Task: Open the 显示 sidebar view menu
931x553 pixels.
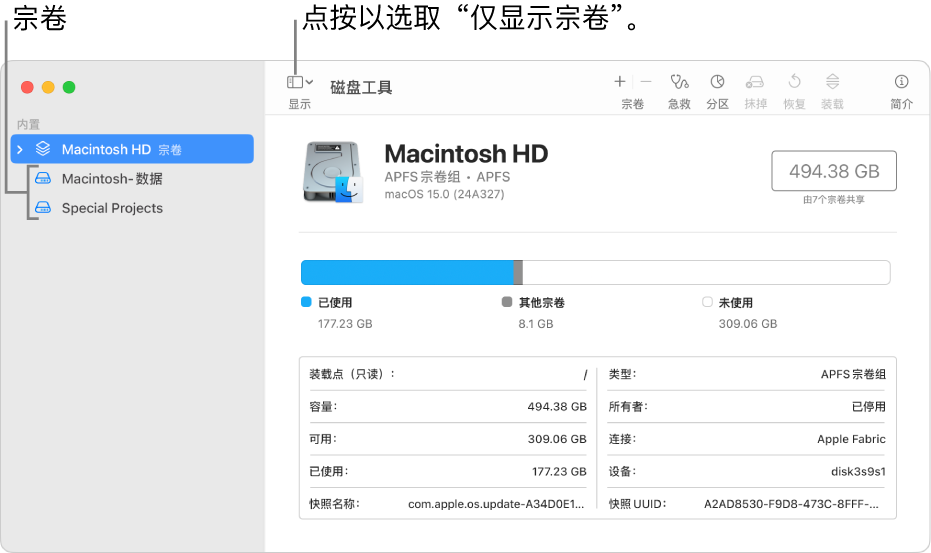Action: tap(300, 82)
